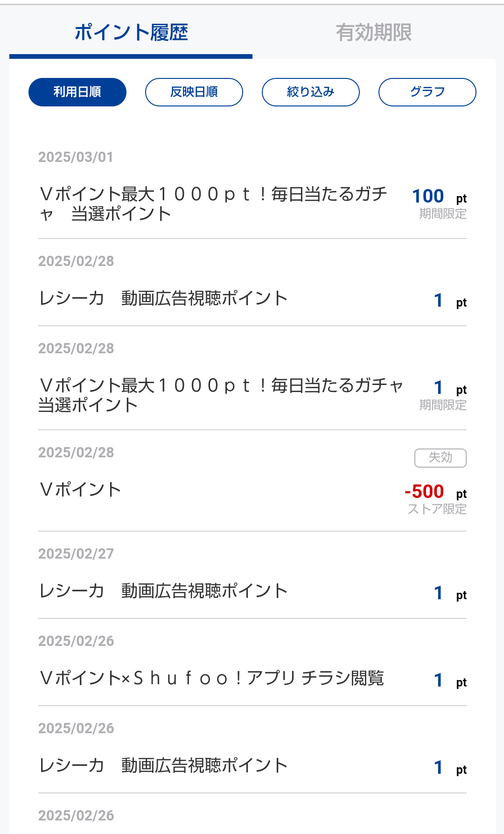The height and width of the screenshot is (834, 504).
Task: Open the 2025/03/01 ガチャ 100pt entry
Action: pos(213,204)
